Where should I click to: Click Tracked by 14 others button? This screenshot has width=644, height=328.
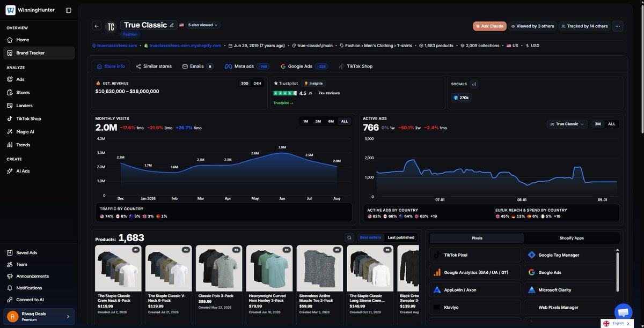point(584,26)
